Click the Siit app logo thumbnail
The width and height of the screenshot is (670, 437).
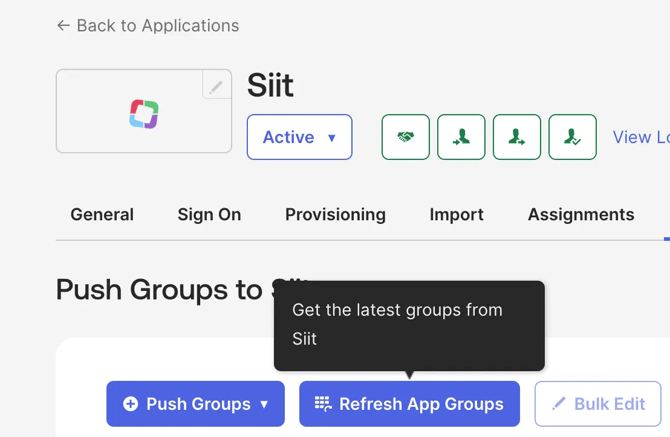pyautogui.click(x=144, y=114)
